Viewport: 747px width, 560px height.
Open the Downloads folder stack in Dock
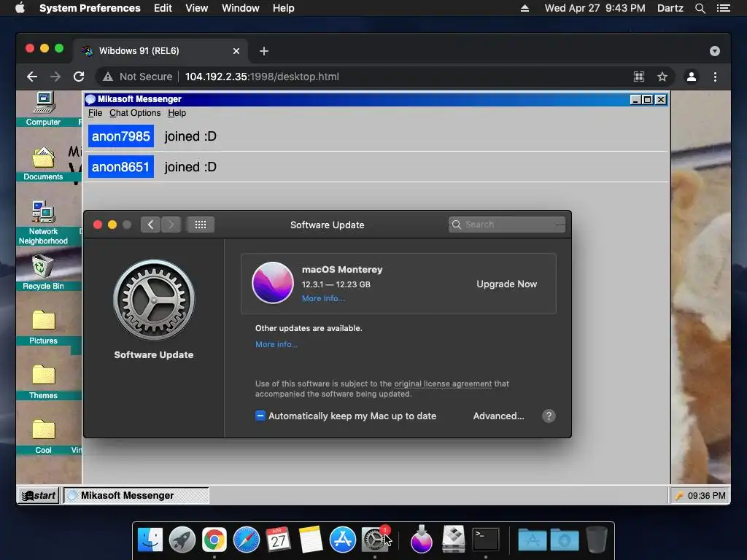565,540
